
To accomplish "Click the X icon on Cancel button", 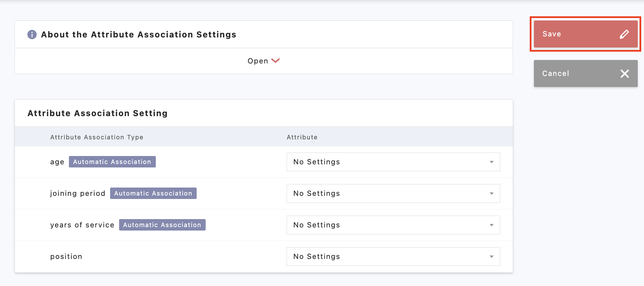I will click(624, 73).
